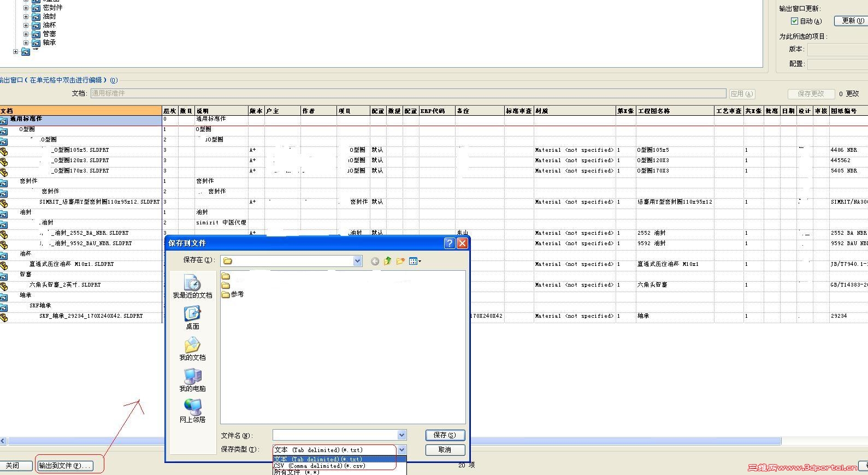
Task: Select the 参考 folder in the file list
Action: pyautogui.click(x=233, y=294)
